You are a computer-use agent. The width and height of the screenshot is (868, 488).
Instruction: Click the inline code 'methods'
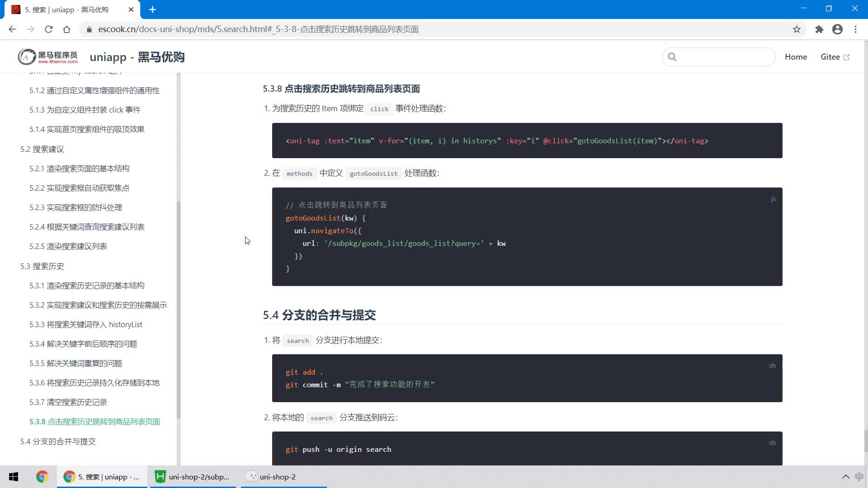(x=299, y=174)
